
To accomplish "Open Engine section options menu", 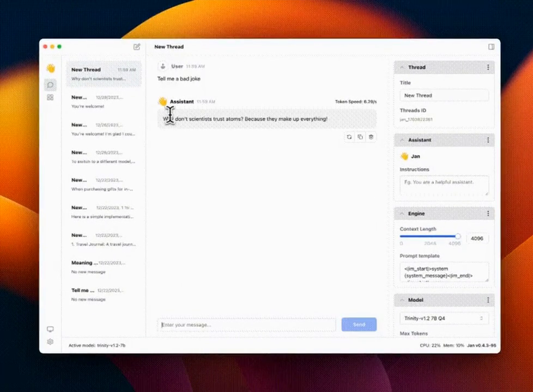I will (x=488, y=213).
